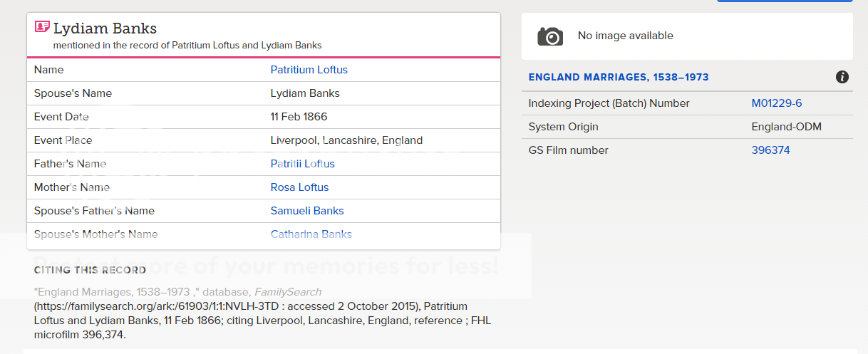Click the England Marriages, 1538–1973 heading
The width and height of the screenshot is (868, 354).
(x=619, y=77)
